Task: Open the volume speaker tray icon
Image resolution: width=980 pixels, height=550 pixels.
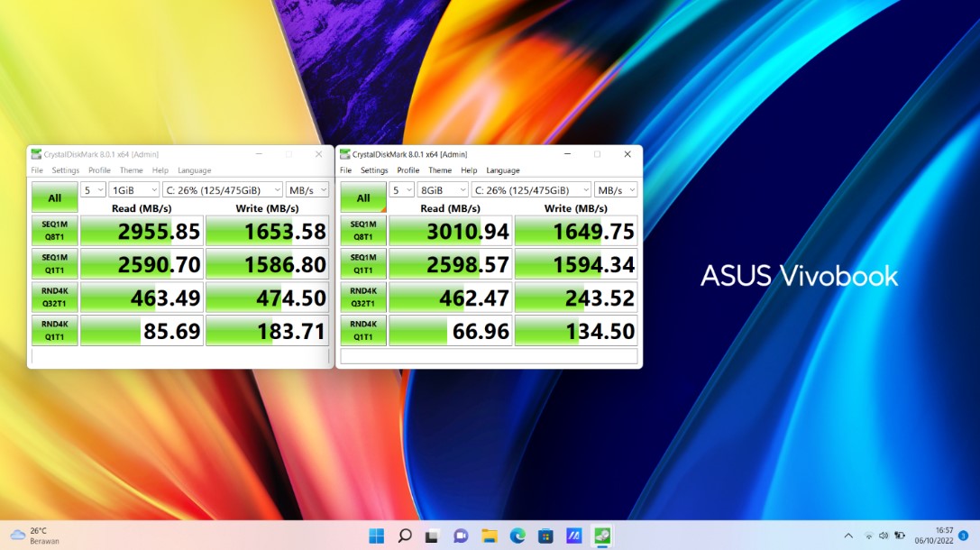Action: click(884, 536)
